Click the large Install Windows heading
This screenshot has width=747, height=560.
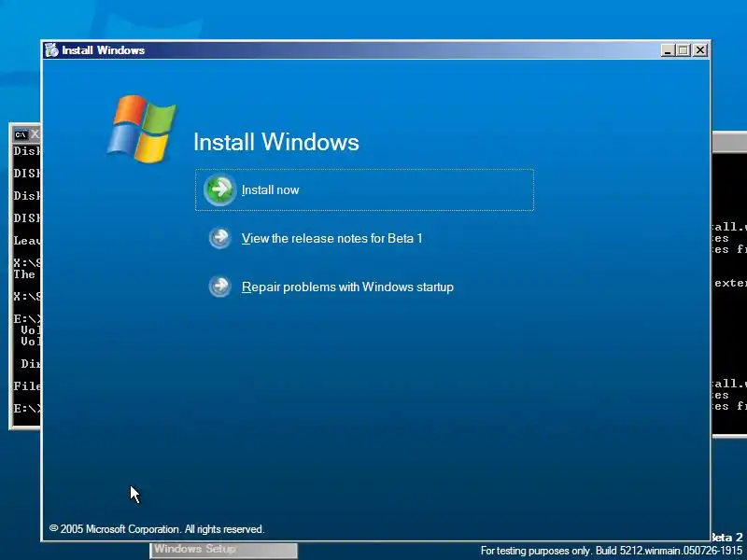[x=276, y=142]
